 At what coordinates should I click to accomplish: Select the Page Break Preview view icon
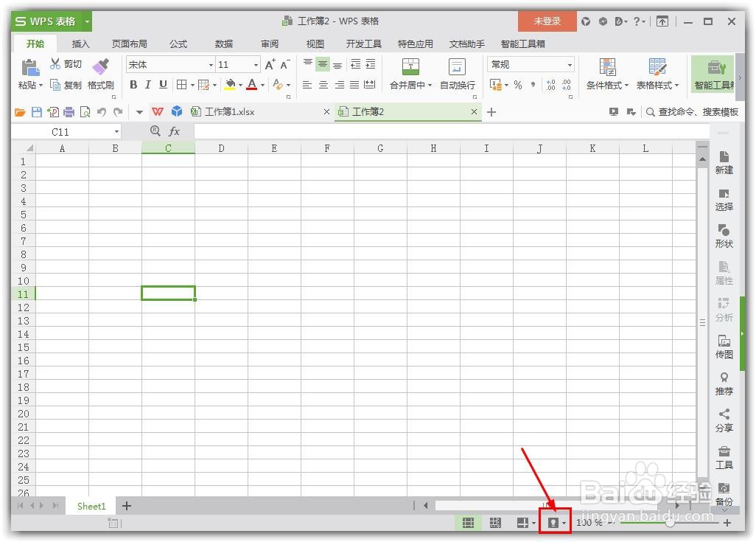[496, 523]
